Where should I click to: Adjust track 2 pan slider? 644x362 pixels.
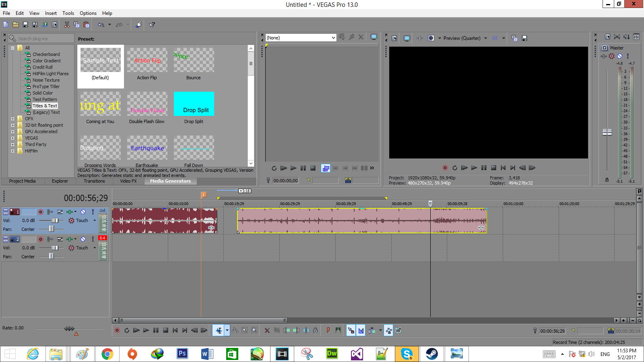[51, 256]
